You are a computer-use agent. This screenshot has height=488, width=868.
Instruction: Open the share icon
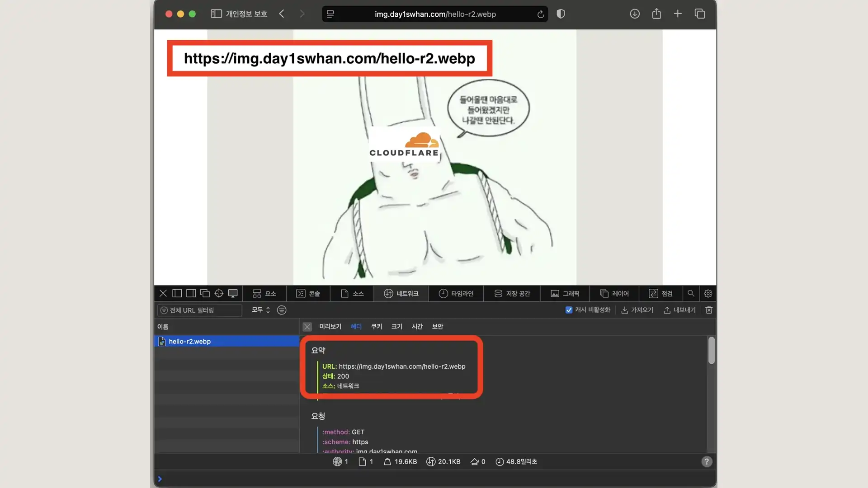656,14
